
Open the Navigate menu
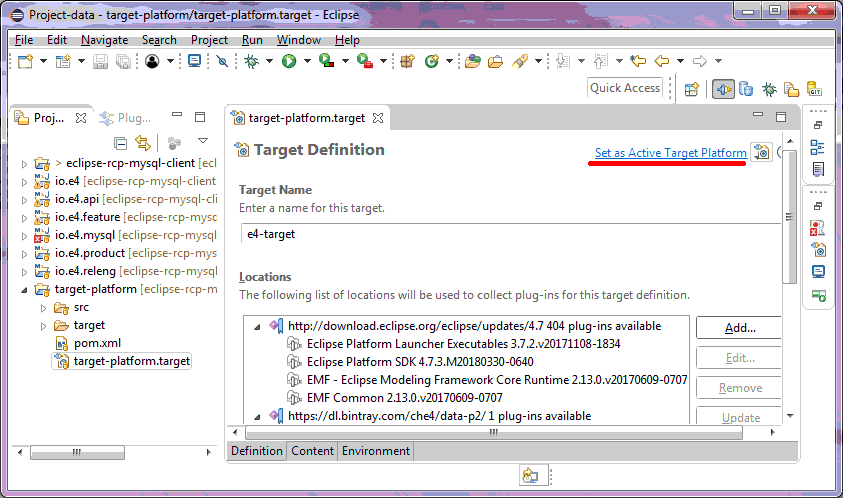point(104,40)
